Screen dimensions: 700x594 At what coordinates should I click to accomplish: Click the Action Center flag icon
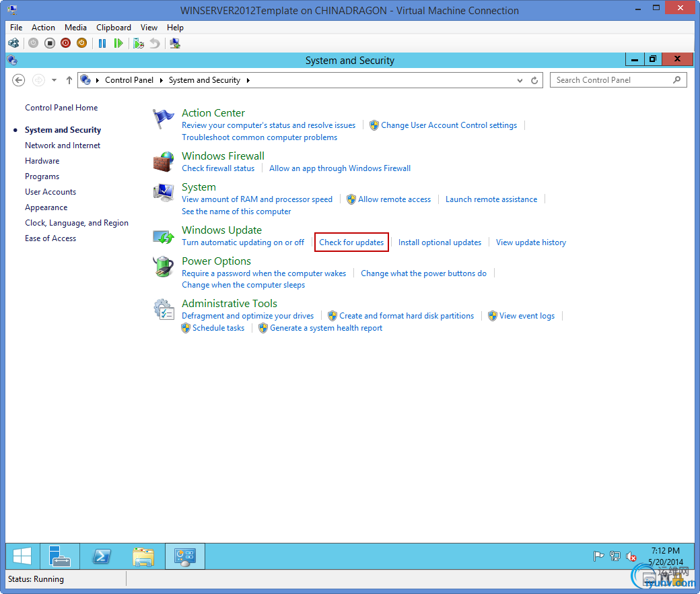pos(163,119)
